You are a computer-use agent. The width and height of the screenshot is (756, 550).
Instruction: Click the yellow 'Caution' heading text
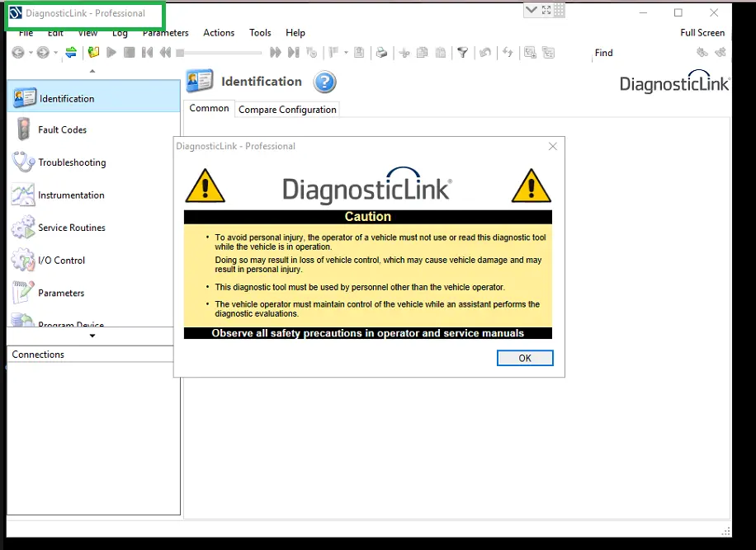pos(368,217)
